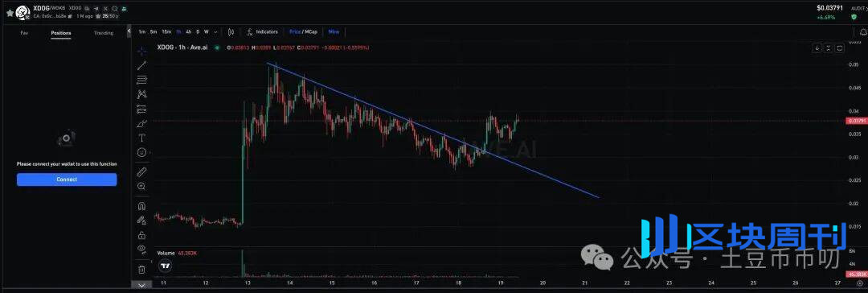Open the candlestick chart style selector
Viewport: 868px width, 293px height.
pos(231,31)
